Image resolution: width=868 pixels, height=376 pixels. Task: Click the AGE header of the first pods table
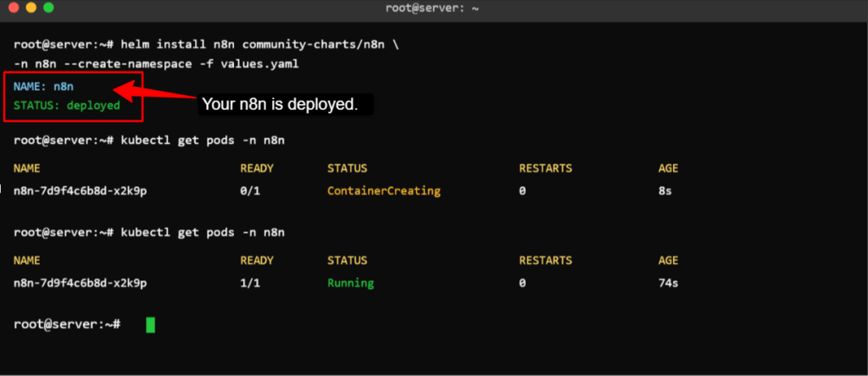(x=668, y=168)
